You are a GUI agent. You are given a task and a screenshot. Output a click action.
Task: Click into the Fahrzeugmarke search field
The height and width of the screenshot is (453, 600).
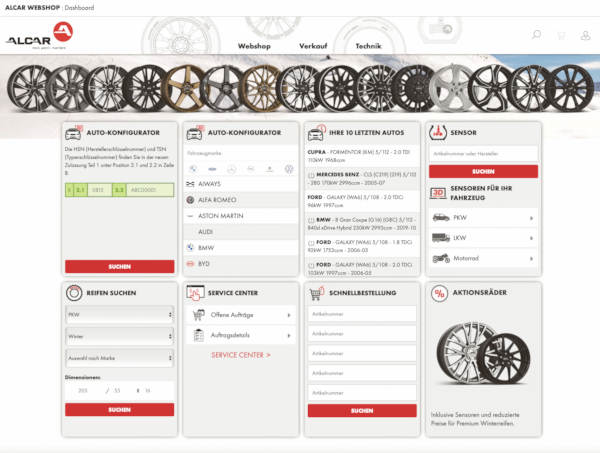pyautogui.click(x=241, y=153)
